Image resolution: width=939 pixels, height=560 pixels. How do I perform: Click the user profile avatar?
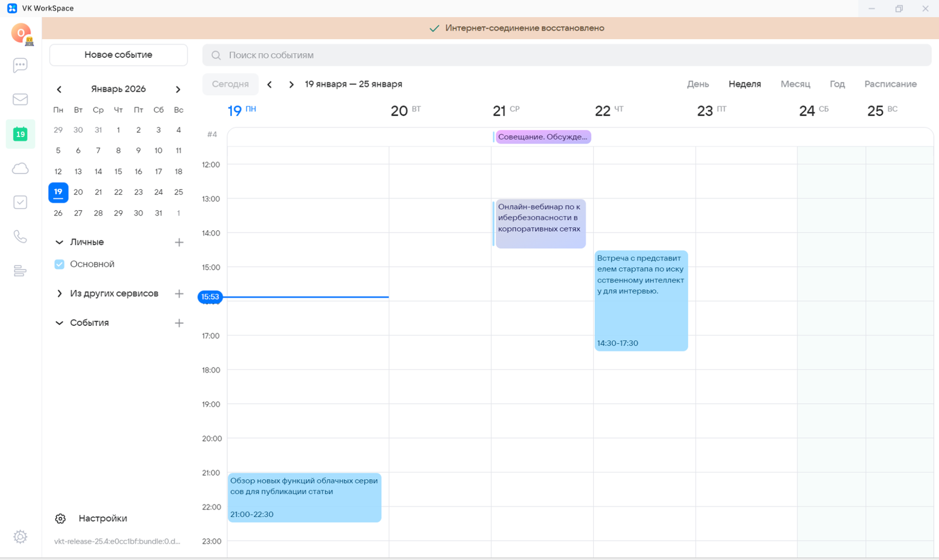point(21,33)
